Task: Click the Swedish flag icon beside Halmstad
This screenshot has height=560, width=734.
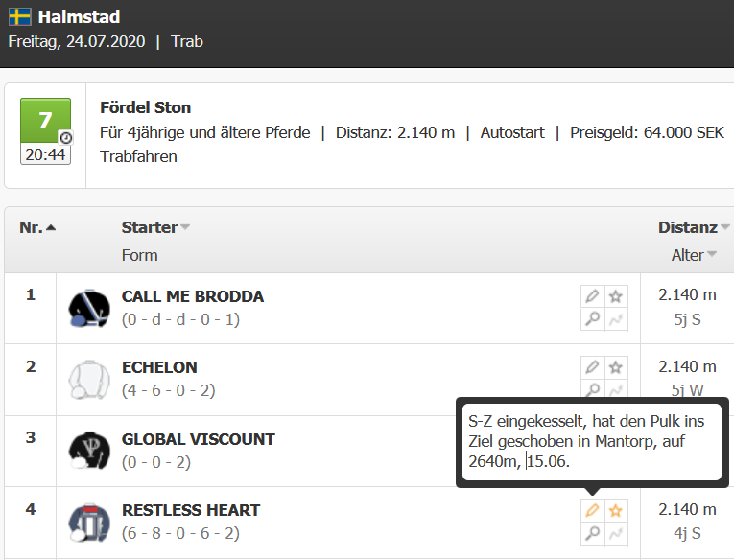Action: pos(19,17)
